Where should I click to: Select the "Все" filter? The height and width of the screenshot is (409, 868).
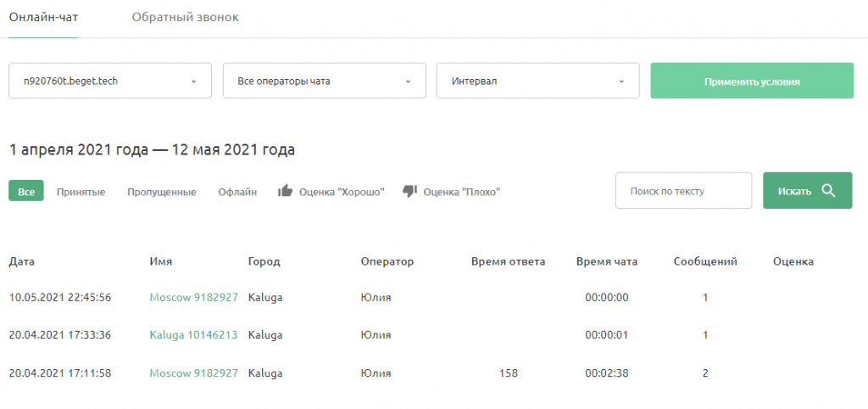(26, 192)
